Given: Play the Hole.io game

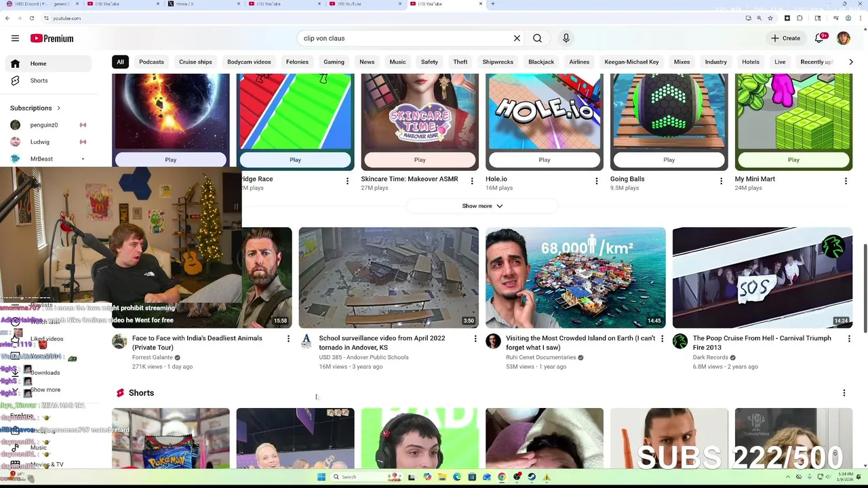Looking at the screenshot, I should (545, 160).
